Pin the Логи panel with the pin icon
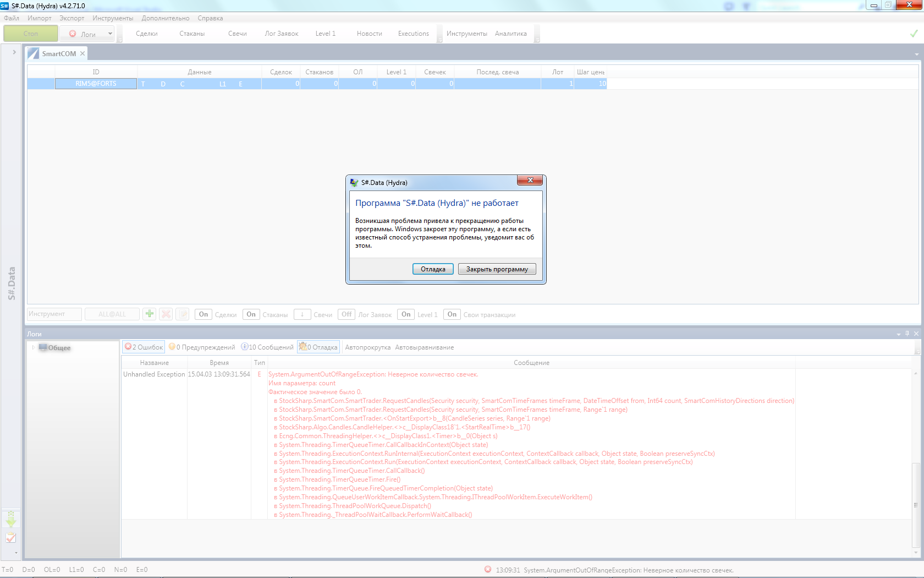Screen dimensions: 924x578 [x=908, y=334]
